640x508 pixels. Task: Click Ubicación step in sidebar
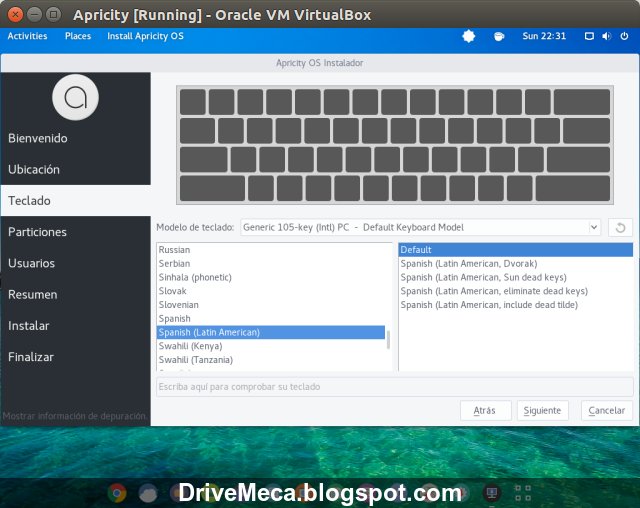(76, 169)
